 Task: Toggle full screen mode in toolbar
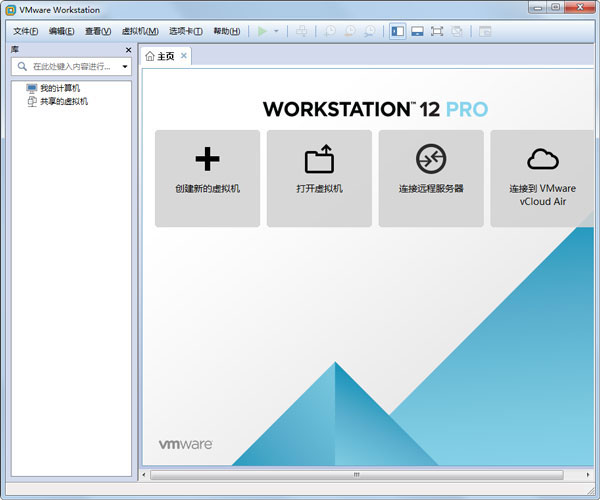[437, 31]
